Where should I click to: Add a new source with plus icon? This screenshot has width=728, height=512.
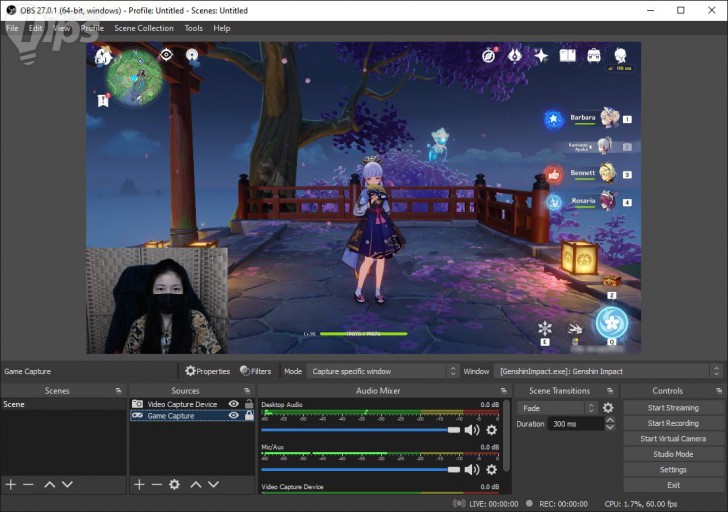(x=139, y=485)
